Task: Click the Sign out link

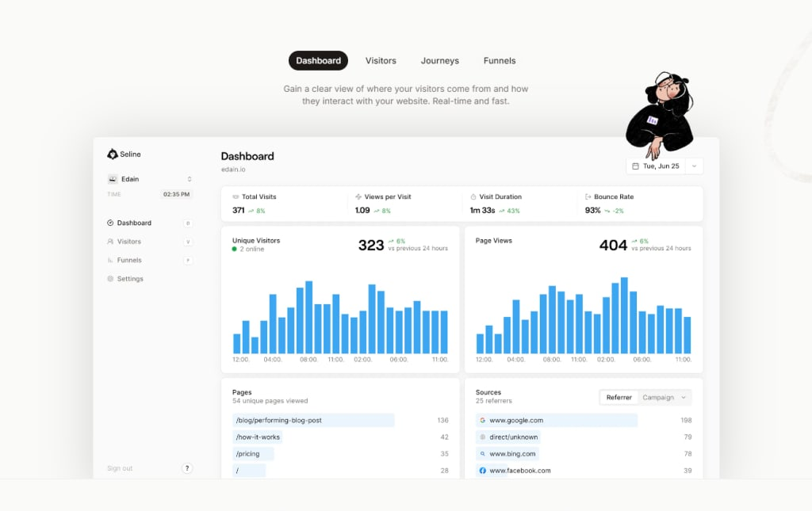Action: tap(120, 468)
